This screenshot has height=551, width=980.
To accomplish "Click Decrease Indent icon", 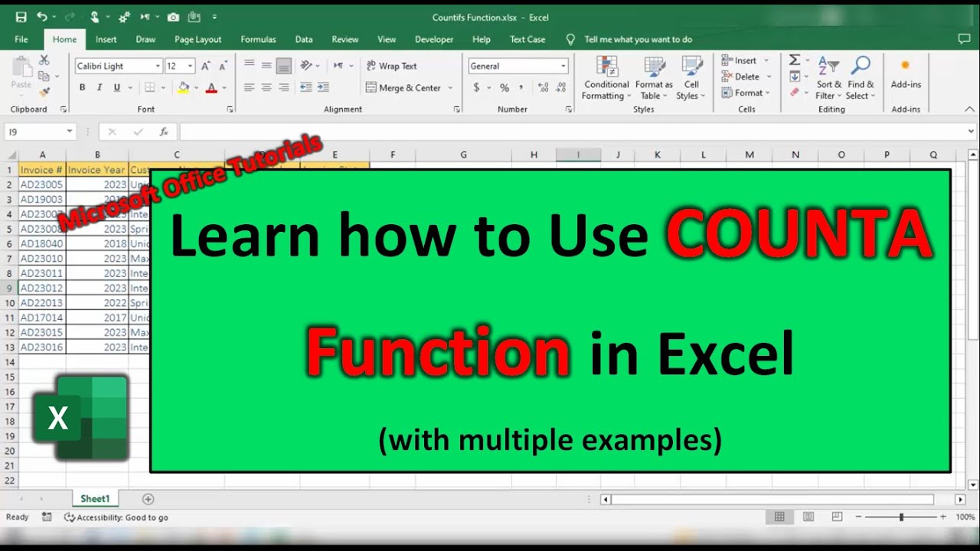I will pyautogui.click(x=306, y=87).
